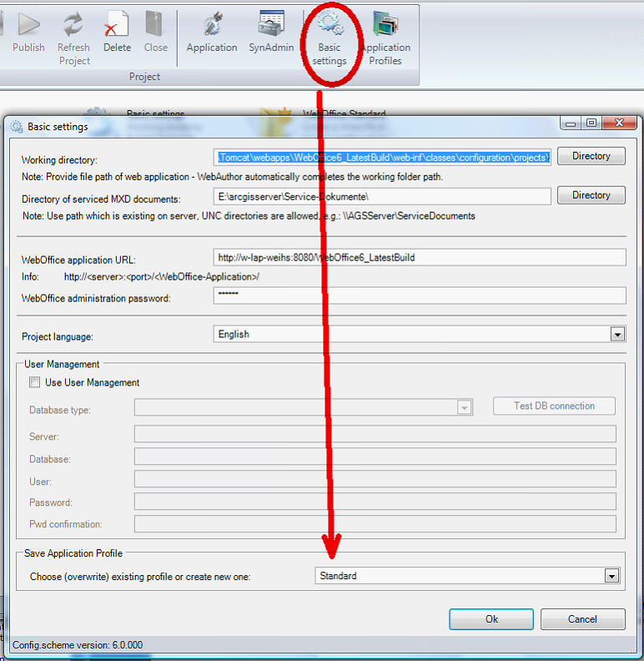Click the User input field

pyautogui.click(x=375, y=479)
